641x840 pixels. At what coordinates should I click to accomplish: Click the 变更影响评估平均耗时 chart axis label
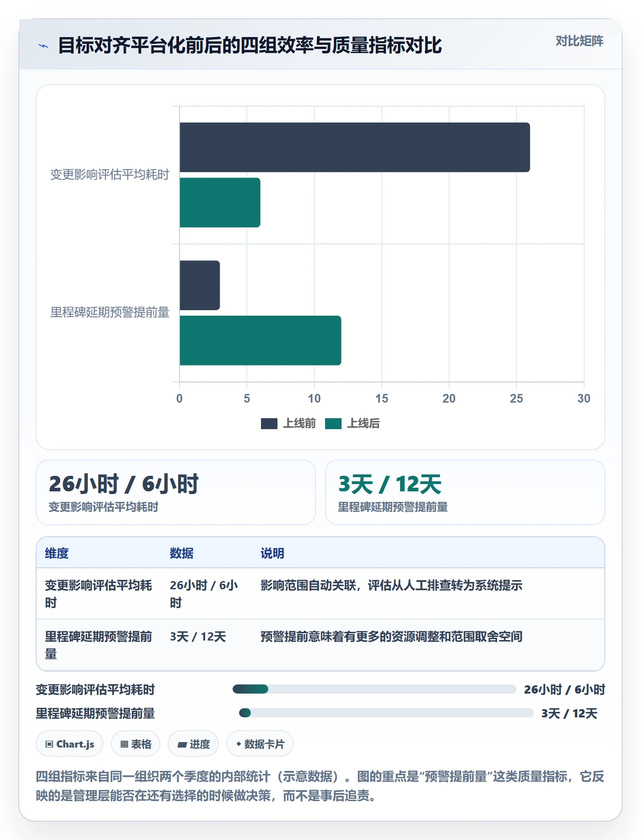coord(109,175)
